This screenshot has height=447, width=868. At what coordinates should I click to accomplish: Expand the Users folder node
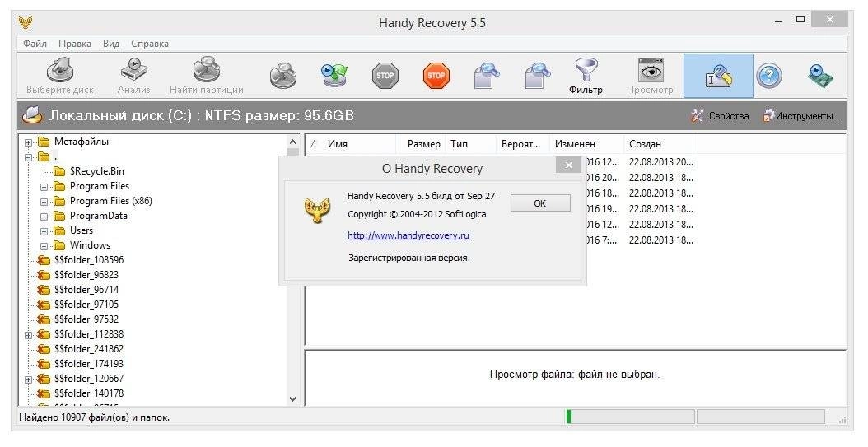(x=44, y=231)
